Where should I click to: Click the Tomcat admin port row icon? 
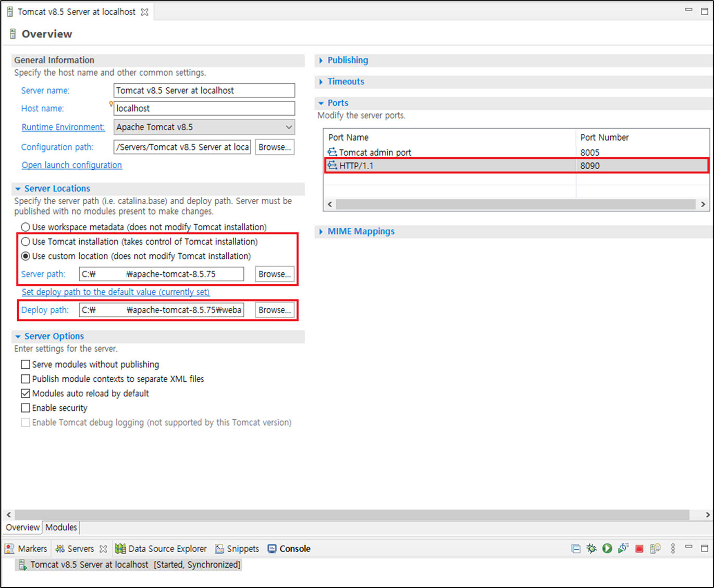(332, 152)
